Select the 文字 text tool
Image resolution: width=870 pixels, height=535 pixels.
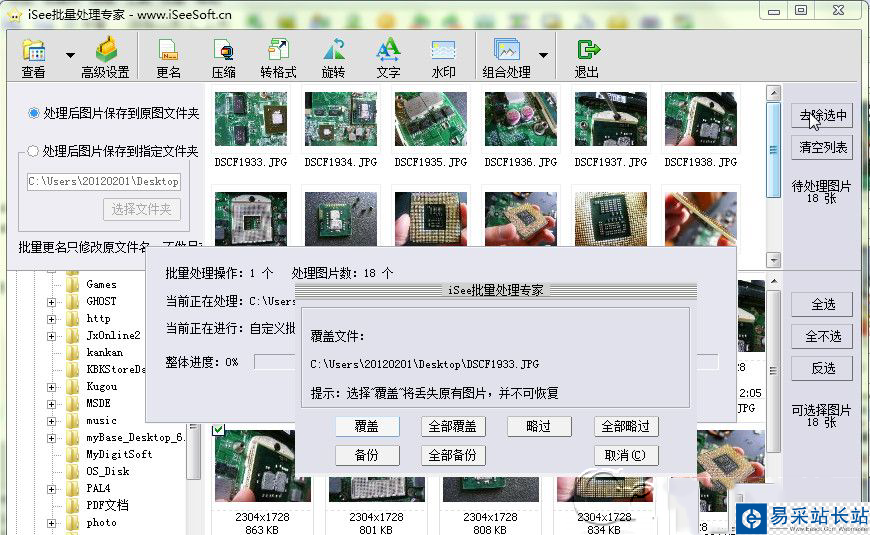click(x=388, y=58)
